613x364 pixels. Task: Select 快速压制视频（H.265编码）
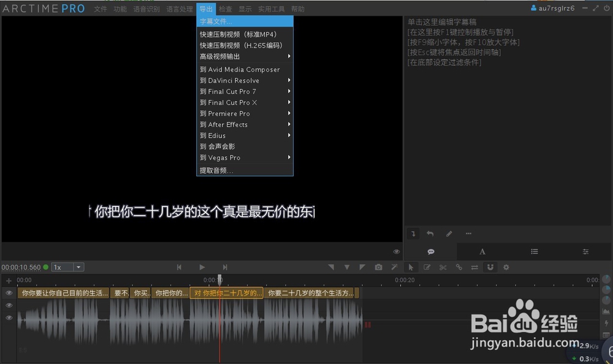(245, 45)
